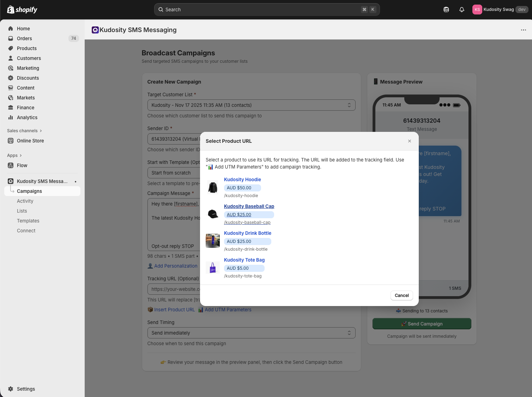Open the Sender ID dropdown

tap(174, 139)
